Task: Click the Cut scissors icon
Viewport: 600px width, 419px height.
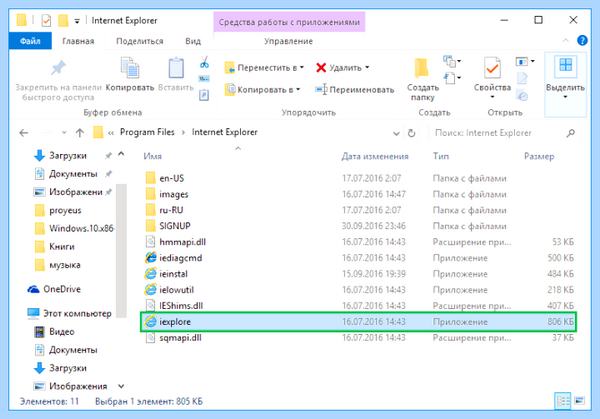Action: tap(204, 62)
